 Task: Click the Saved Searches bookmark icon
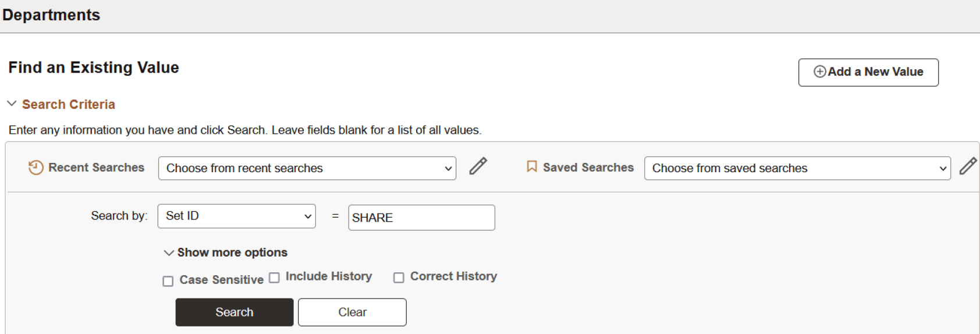tap(531, 167)
